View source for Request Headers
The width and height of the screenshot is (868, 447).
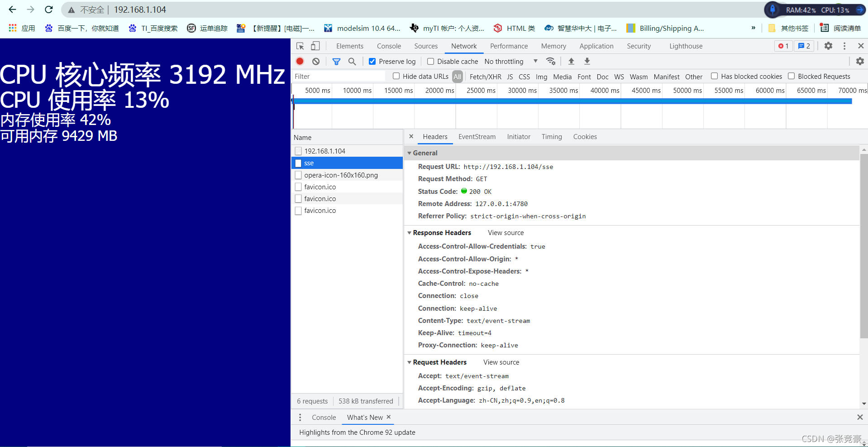pos(501,362)
